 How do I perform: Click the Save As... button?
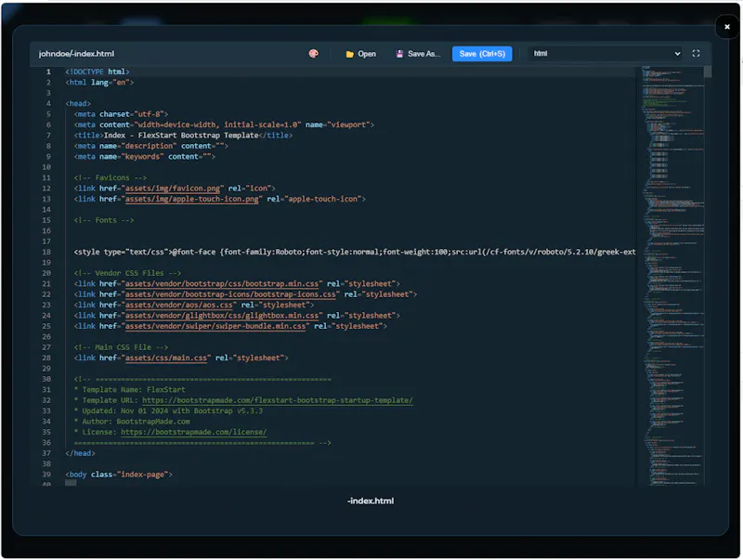click(x=419, y=54)
